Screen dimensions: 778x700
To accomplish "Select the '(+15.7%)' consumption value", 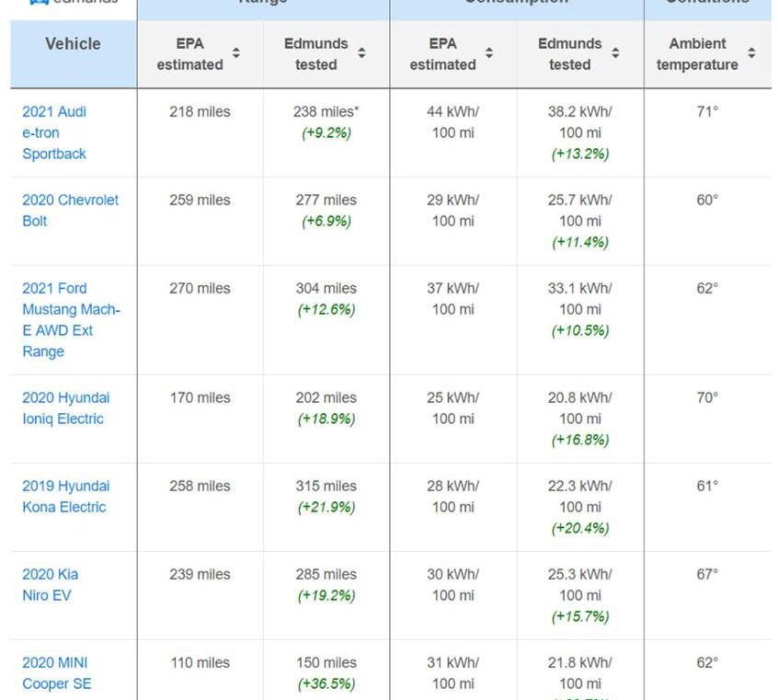I will point(580,616).
